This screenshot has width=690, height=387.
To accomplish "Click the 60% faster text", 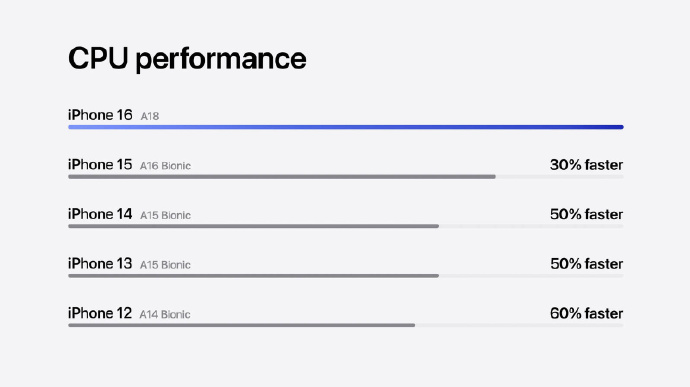I will pyautogui.click(x=586, y=314).
